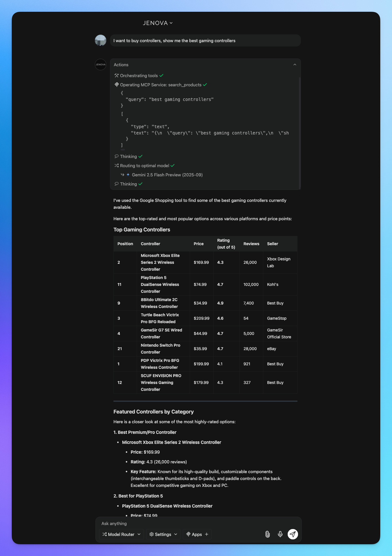Image resolution: width=392 pixels, height=556 pixels.
Task: Click the JENOVA avatar beside the Actions panel
Action: tap(100, 65)
